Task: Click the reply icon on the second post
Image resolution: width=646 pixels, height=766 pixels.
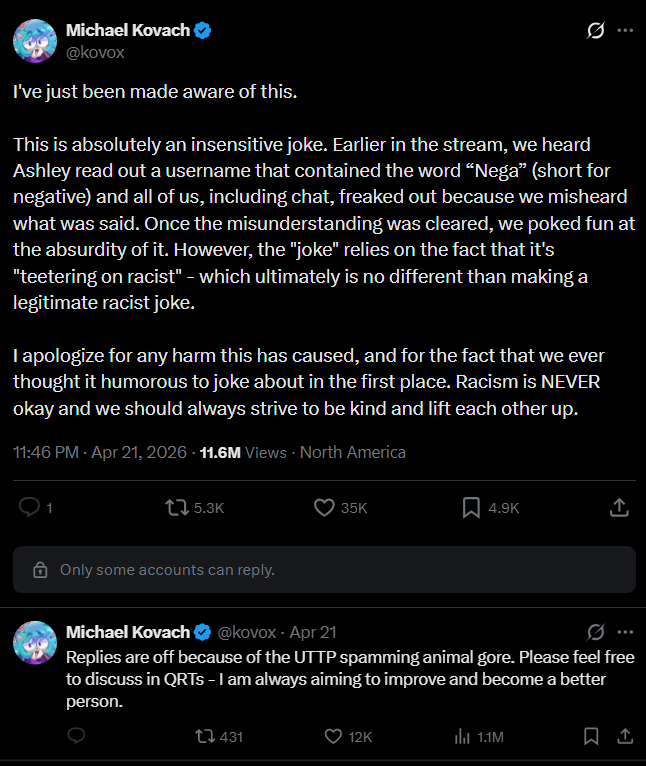Action: click(x=75, y=737)
